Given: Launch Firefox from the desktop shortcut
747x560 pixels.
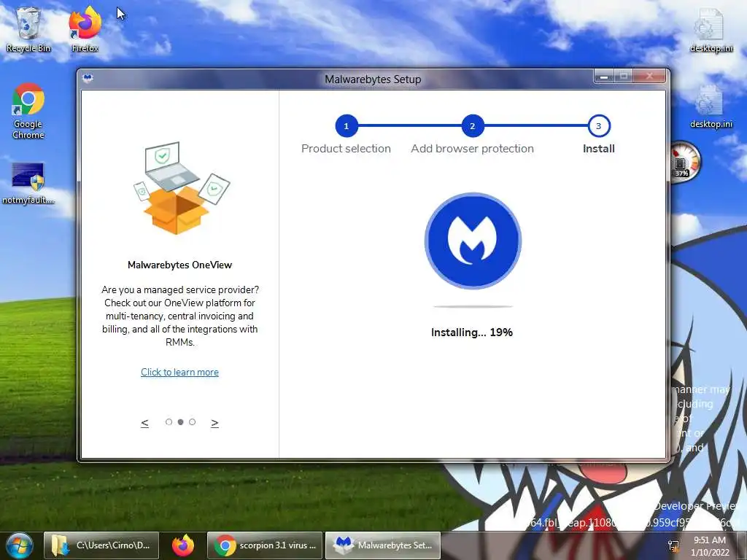Looking at the screenshot, I should (85, 28).
